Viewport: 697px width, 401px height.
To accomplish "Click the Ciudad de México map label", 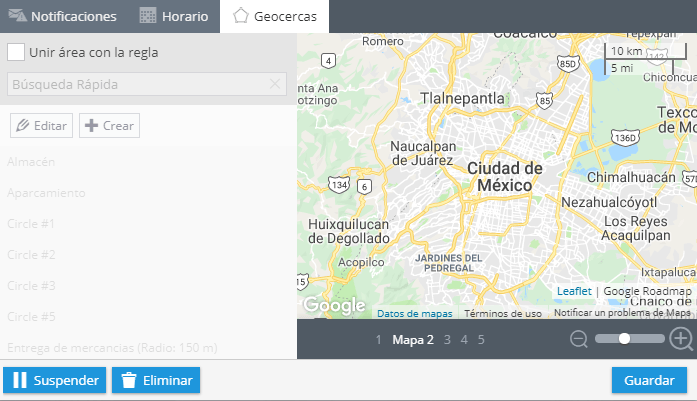I will click(x=505, y=176).
